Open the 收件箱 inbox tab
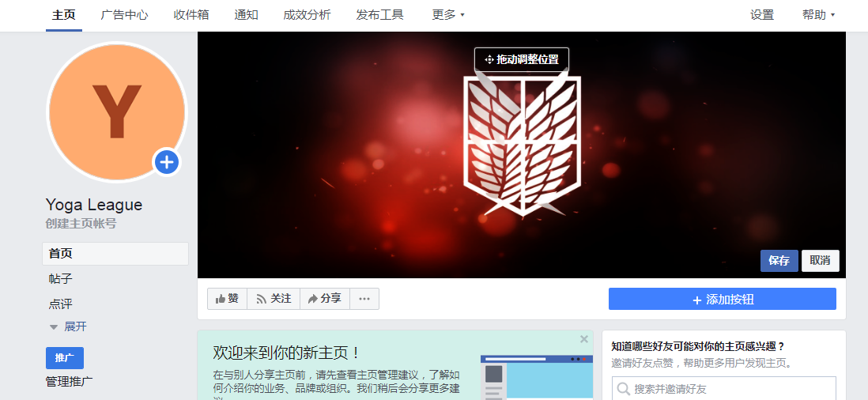Screen dimensions: 868x400 pyautogui.click(x=191, y=16)
